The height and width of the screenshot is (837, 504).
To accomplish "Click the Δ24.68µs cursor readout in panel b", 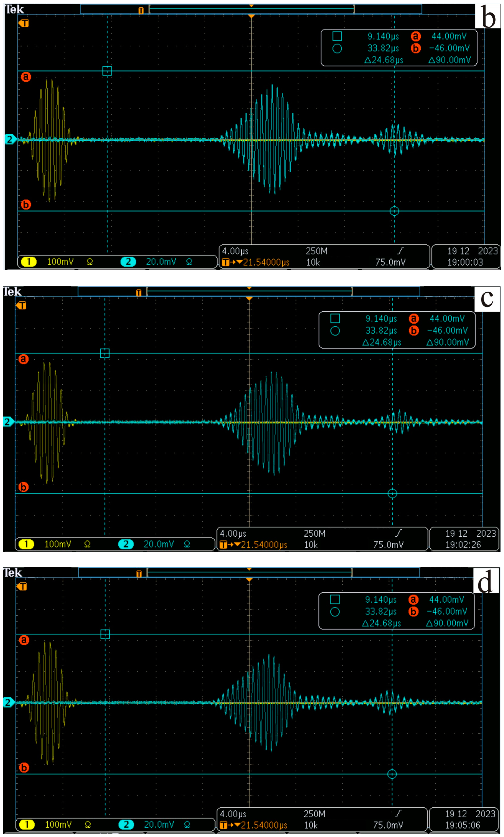I will pos(384,60).
